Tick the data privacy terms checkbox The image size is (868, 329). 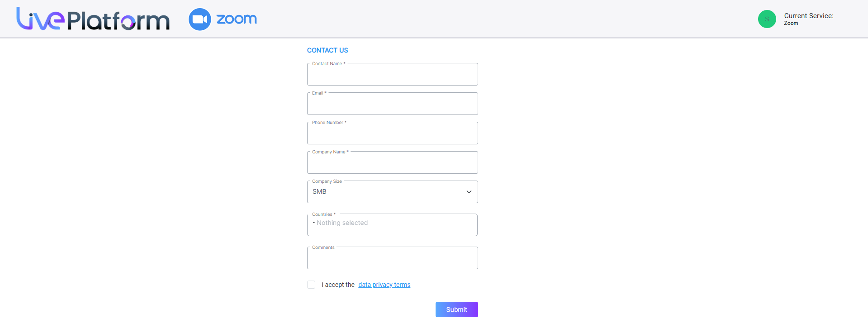tap(311, 285)
